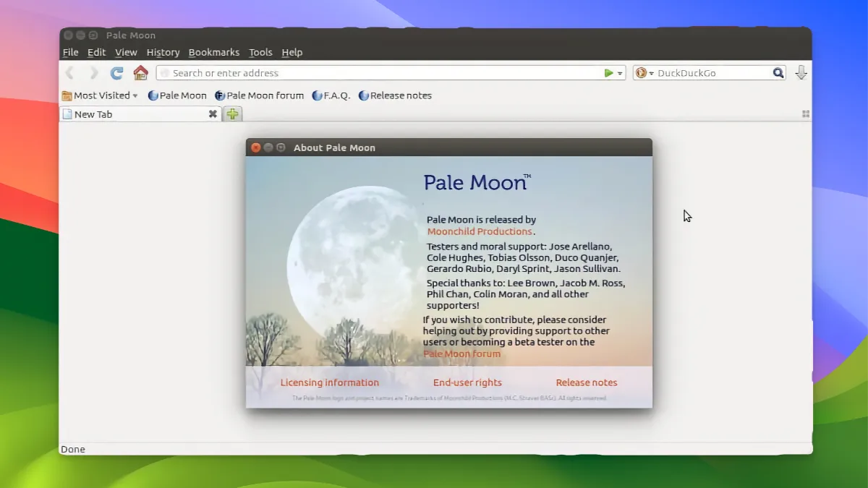Open the Bookmarks menu
Viewport: 868px width, 488px height.
click(x=214, y=52)
